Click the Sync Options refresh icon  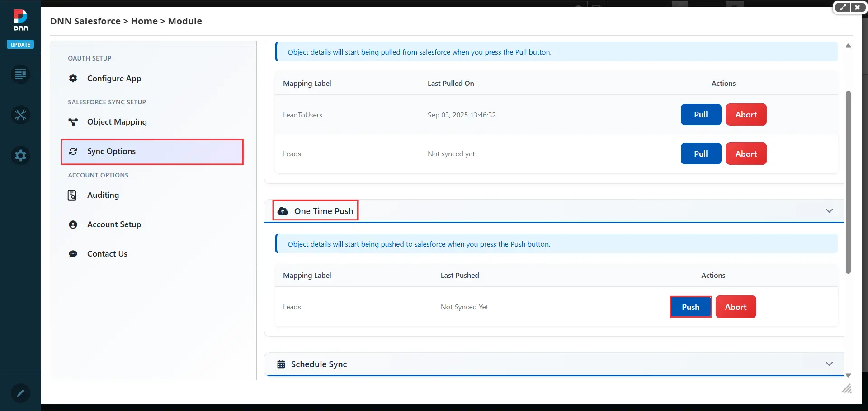click(73, 151)
